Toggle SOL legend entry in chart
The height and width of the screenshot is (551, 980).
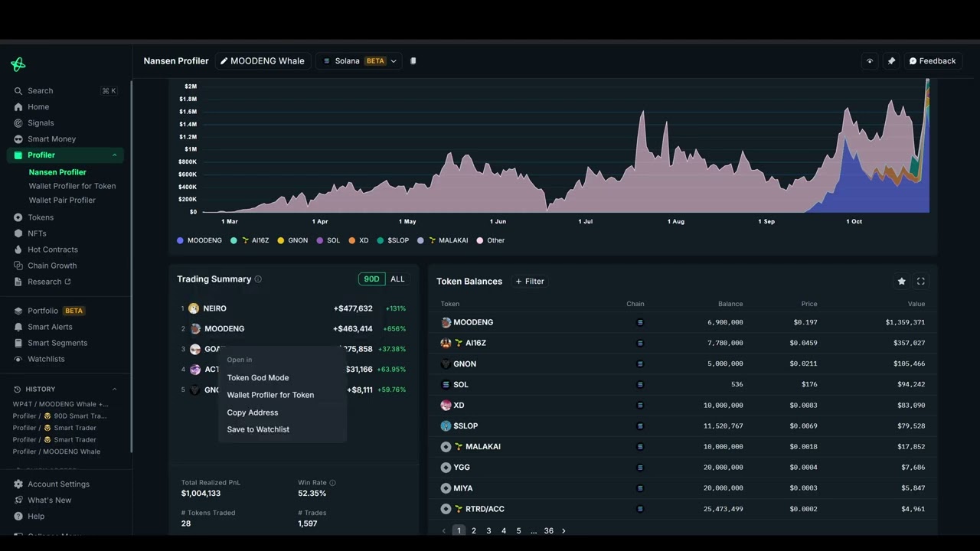328,240
